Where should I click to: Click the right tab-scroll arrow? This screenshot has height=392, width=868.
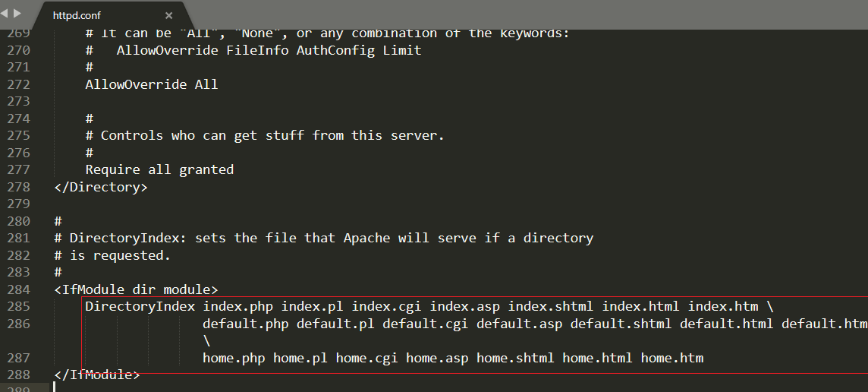click(x=17, y=14)
